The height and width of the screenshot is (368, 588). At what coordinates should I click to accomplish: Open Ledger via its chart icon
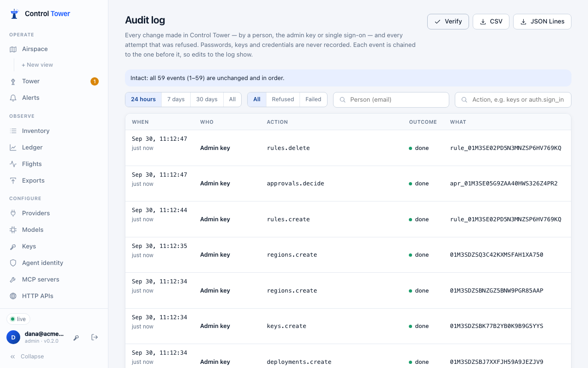(x=13, y=148)
